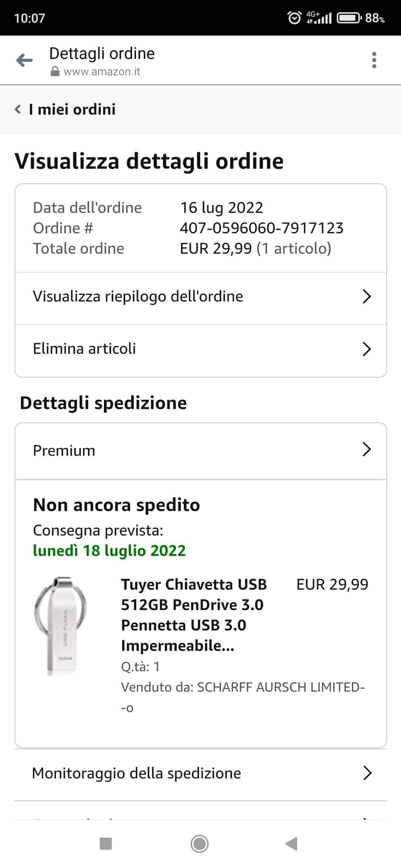Tap seller SCHARFF AURSCH LIMITED name
The width and height of the screenshot is (401, 868).
[x=280, y=687]
